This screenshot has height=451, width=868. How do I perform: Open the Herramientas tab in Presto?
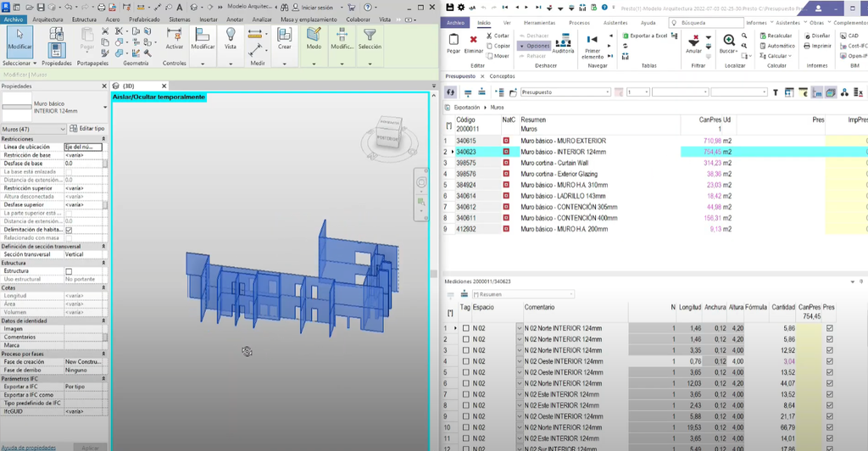tap(539, 23)
